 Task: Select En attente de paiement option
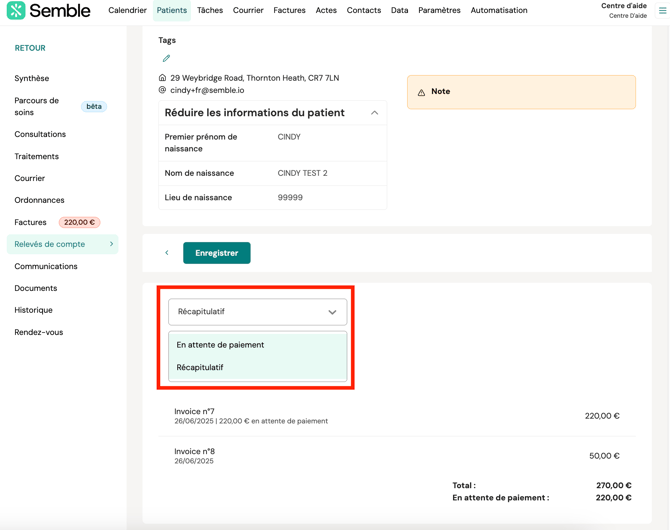221,345
